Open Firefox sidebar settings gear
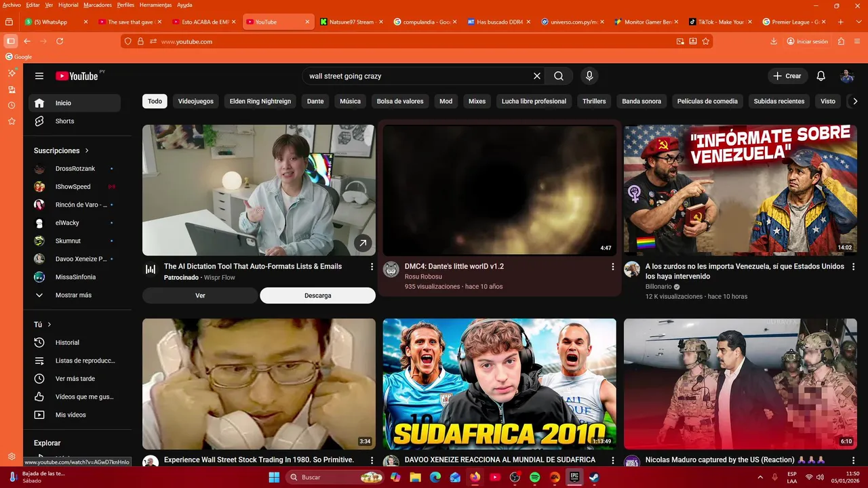The width and height of the screenshot is (868, 488). tap(12, 457)
